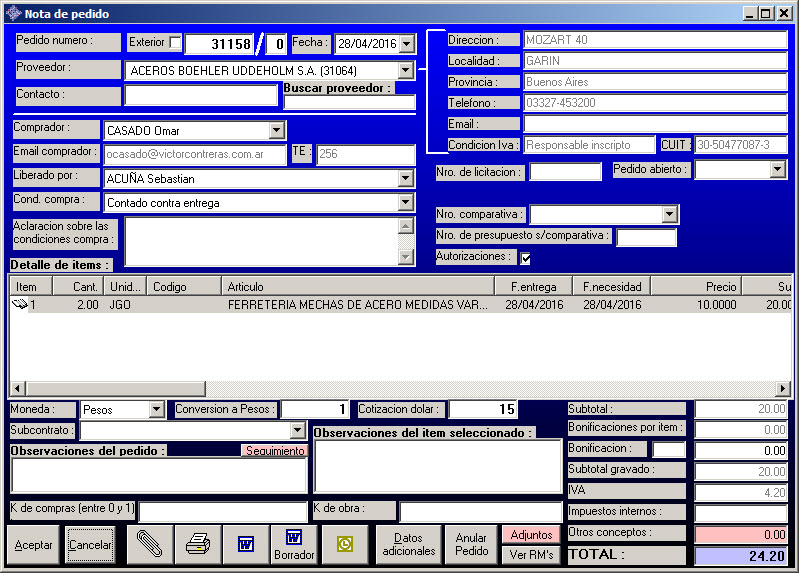The width and height of the screenshot is (799, 573).
Task: Toggle the Autorizaciones checkbox
Action: [526, 258]
